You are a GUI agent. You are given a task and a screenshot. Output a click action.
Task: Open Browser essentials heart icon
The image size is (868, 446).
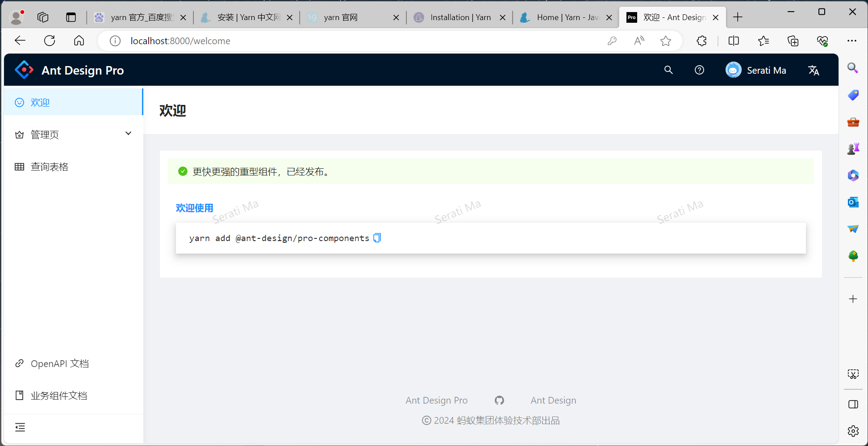[822, 41]
